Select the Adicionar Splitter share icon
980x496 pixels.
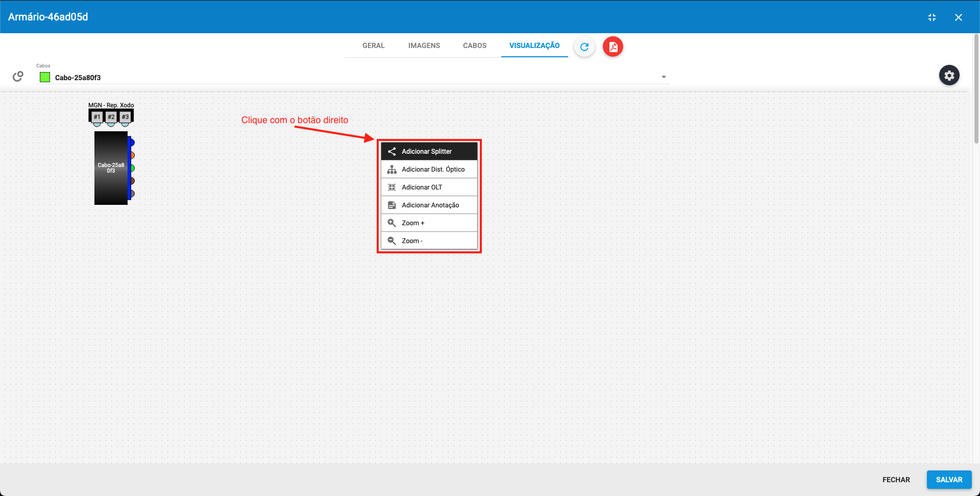click(x=392, y=151)
